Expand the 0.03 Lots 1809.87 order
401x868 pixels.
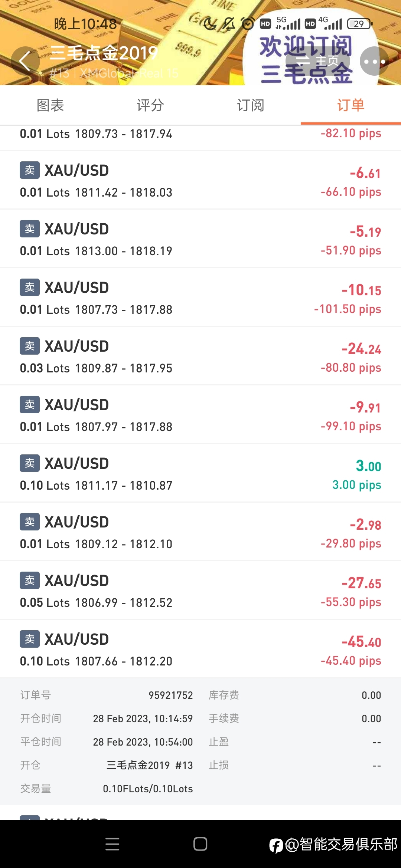[200, 356]
